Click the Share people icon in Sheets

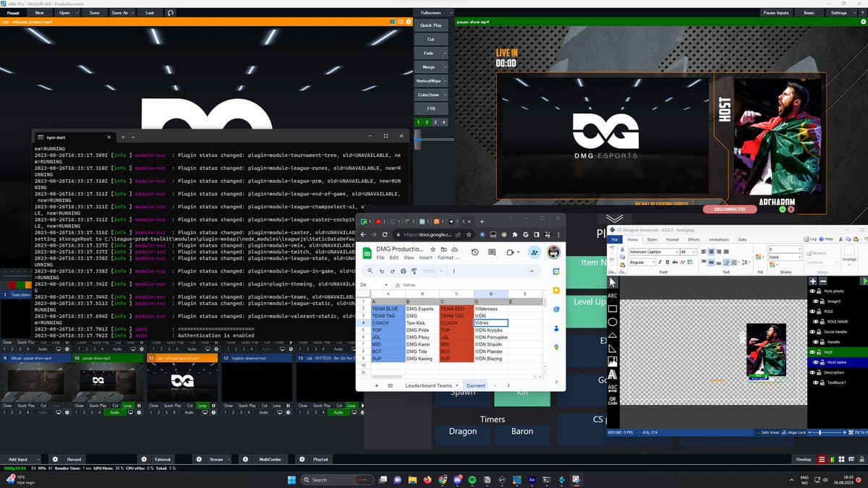[535, 252]
